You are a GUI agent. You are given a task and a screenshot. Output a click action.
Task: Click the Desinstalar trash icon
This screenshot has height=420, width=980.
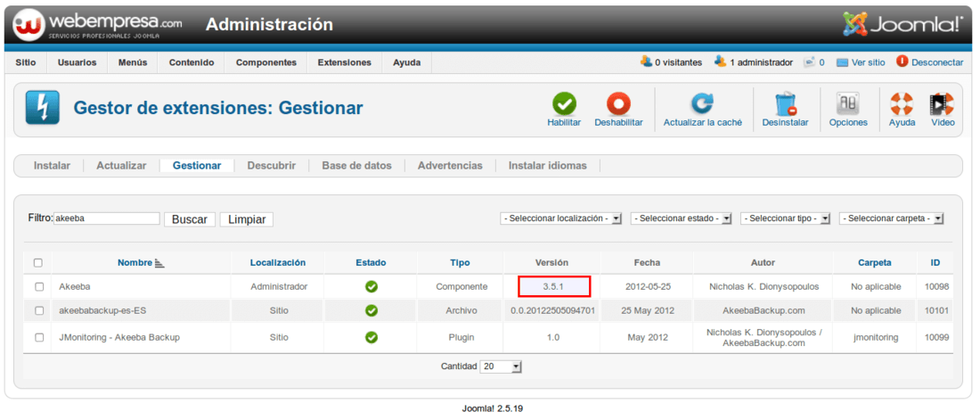pos(785,103)
